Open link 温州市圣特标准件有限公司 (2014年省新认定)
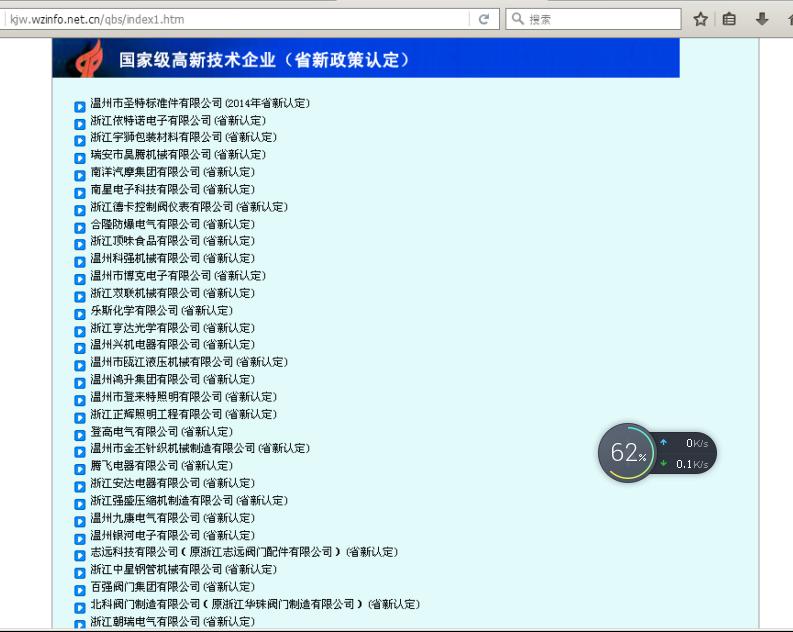793x632 pixels. click(x=200, y=103)
